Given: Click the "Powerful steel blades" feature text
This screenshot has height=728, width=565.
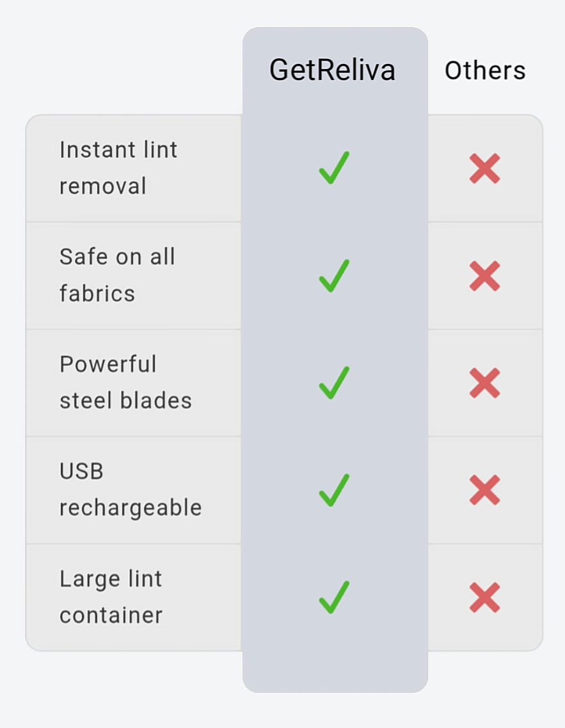Looking at the screenshot, I should (125, 382).
